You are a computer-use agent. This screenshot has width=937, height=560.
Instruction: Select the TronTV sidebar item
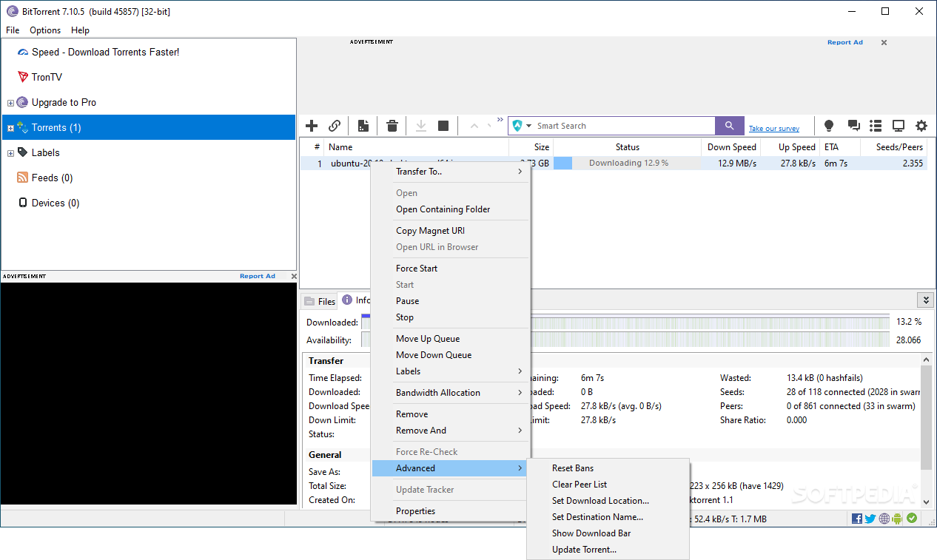coord(47,77)
